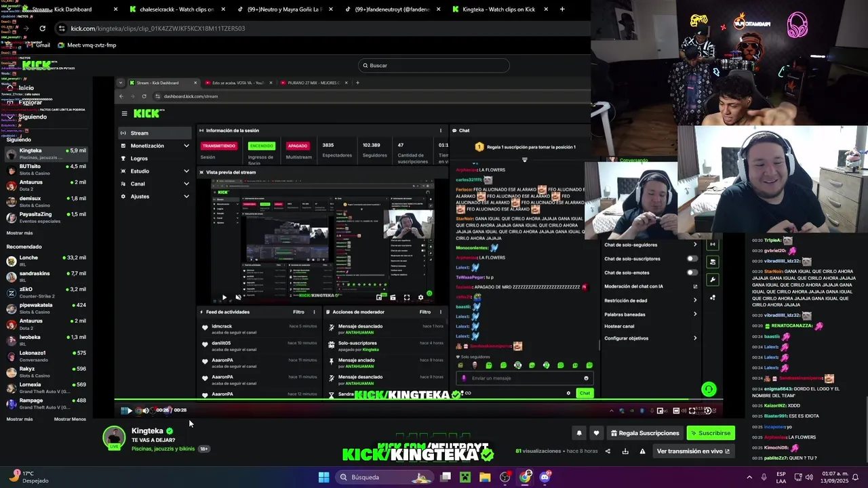Open Windows Start menu
The width and height of the screenshot is (868, 488).
pos(323,477)
